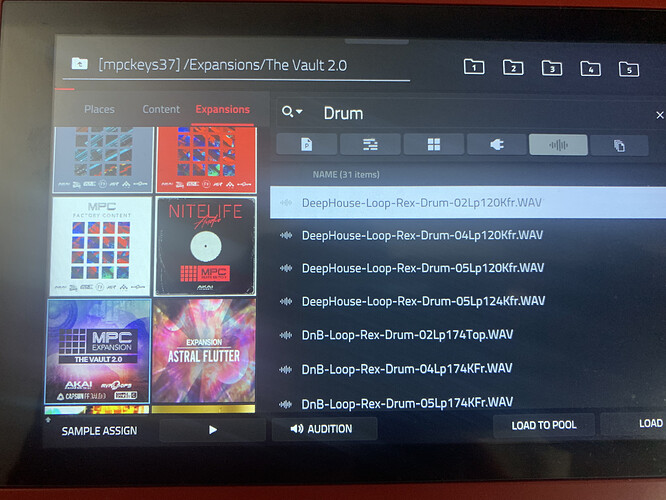The width and height of the screenshot is (666, 500).
Task: Clear the Drum search text
Action: 660,115
